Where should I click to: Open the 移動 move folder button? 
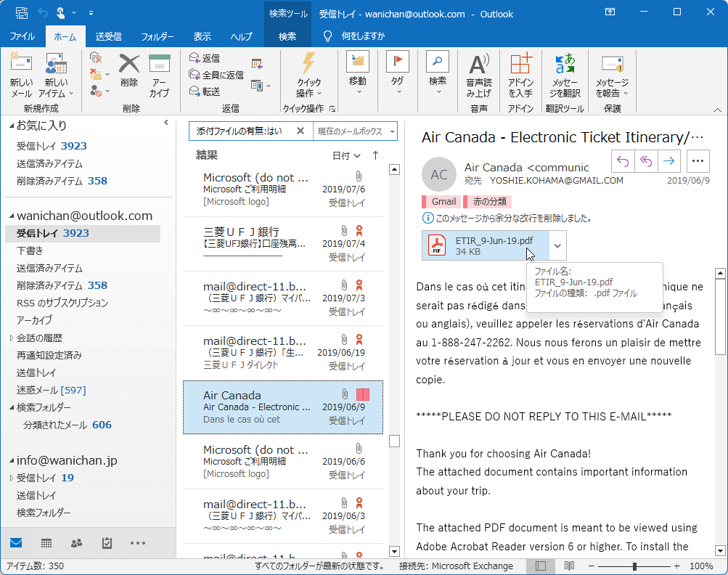coord(358,73)
